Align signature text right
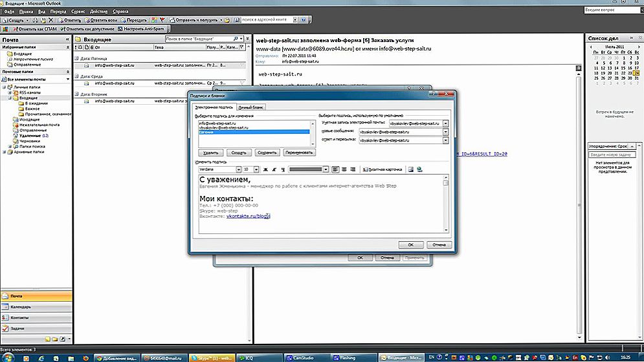This screenshot has width=644, height=362. 352,169
